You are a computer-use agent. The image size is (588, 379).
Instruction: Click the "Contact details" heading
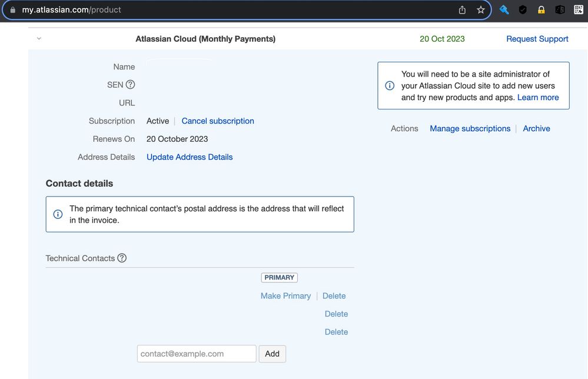tap(79, 183)
